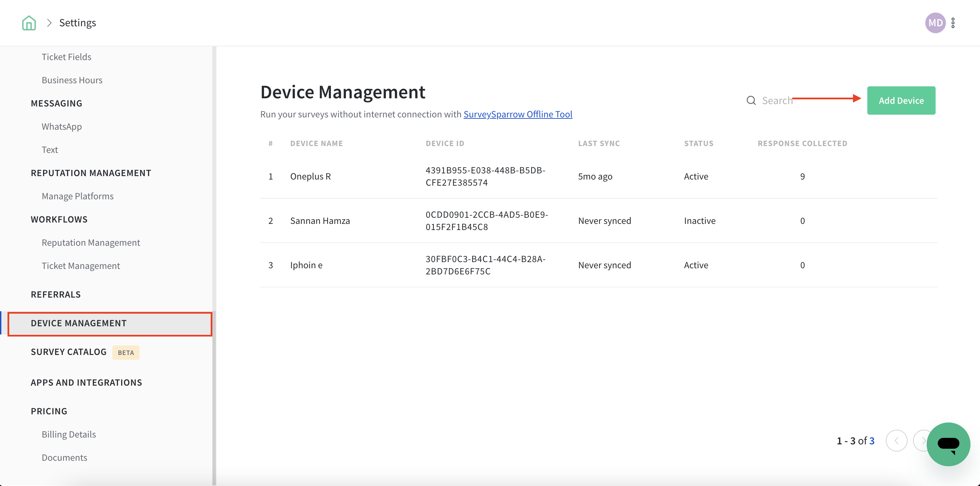Click the 1 - 3 of 3 pagination text
Viewport: 980px width, 486px height.
click(855, 441)
